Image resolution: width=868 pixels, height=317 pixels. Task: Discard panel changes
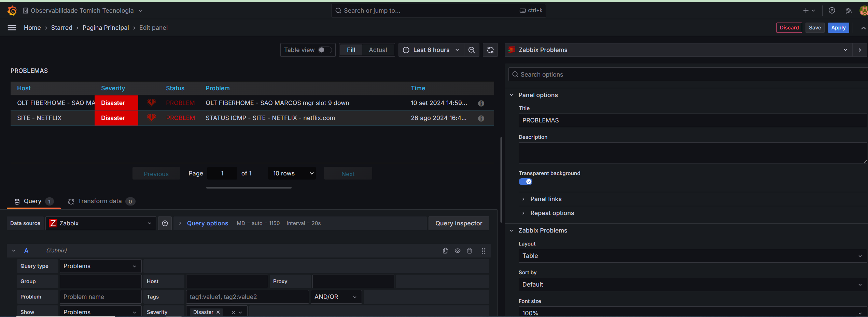click(x=789, y=28)
